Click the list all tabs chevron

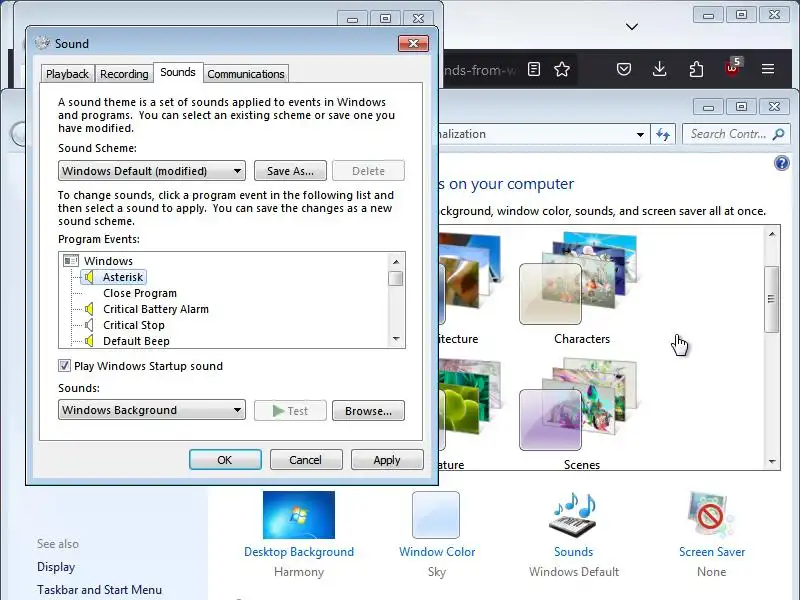tap(632, 27)
